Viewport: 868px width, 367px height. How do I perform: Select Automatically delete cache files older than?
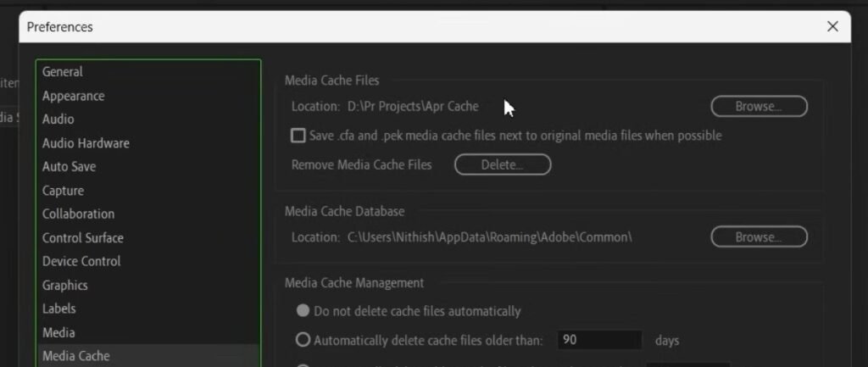(x=303, y=341)
